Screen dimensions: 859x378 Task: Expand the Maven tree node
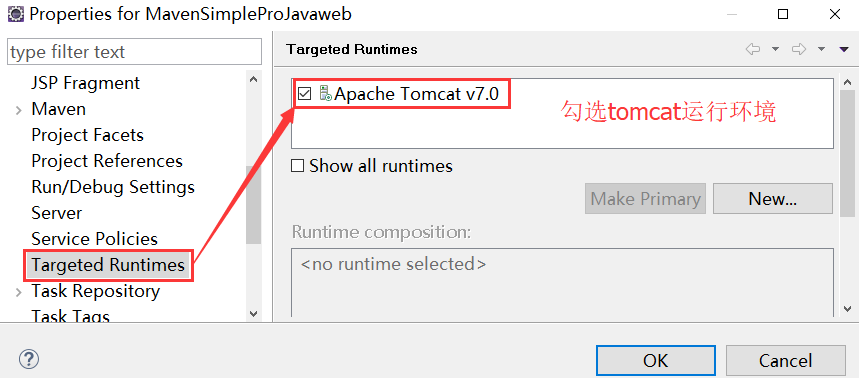pyautogui.click(x=19, y=110)
